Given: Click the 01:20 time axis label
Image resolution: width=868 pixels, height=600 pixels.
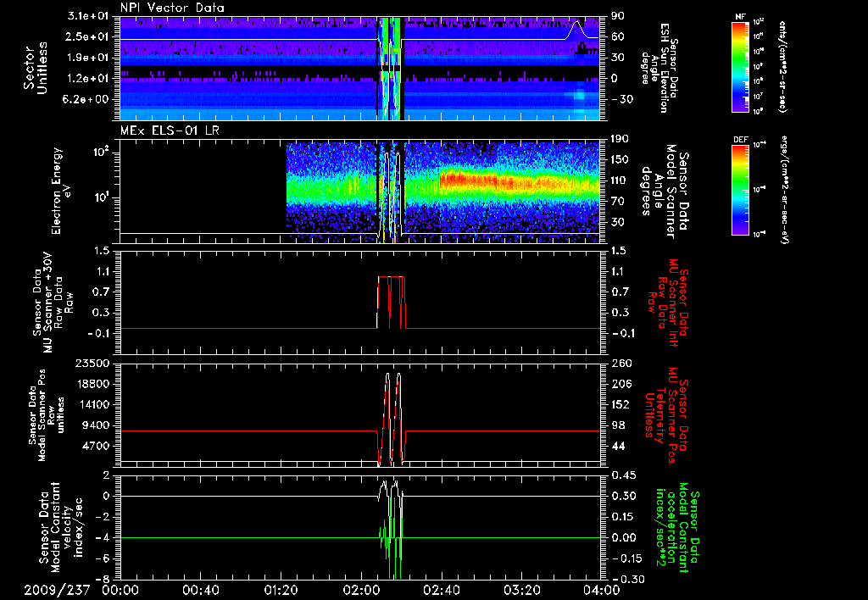Looking at the screenshot, I should pos(281,590).
